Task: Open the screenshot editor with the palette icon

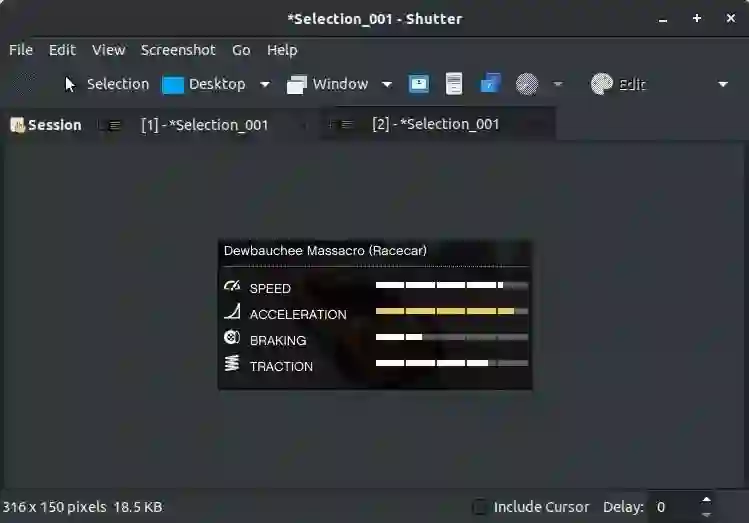Action: coord(601,84)
